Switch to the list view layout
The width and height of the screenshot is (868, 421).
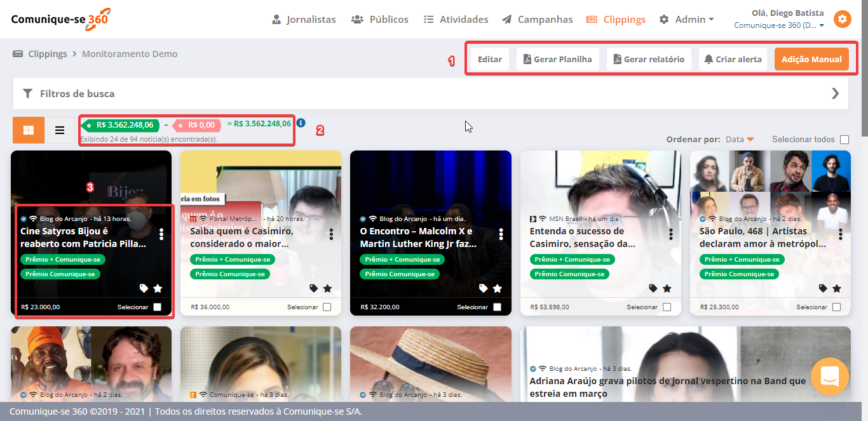point(60,130)
